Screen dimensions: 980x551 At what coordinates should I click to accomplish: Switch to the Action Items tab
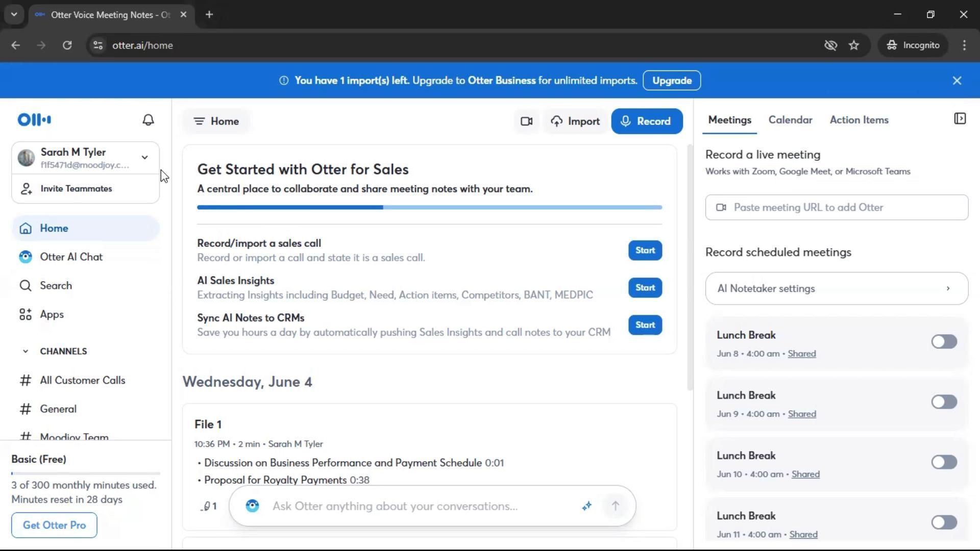click(x=859, y=120)
